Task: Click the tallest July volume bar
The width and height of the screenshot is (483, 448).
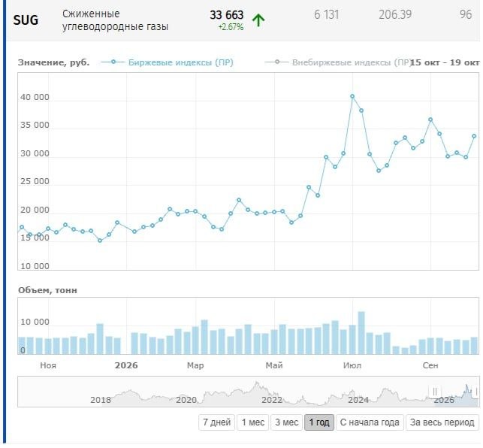Action: 361,333
